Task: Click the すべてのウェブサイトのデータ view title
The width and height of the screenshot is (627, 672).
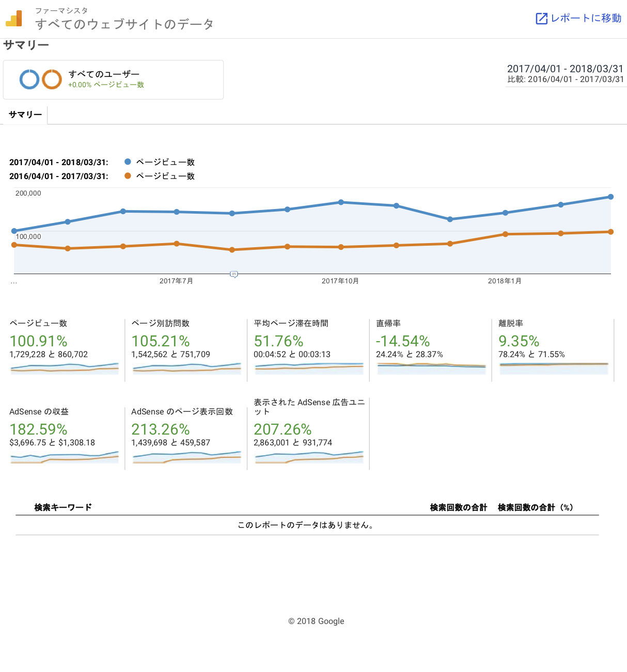Action: point(124,24)
